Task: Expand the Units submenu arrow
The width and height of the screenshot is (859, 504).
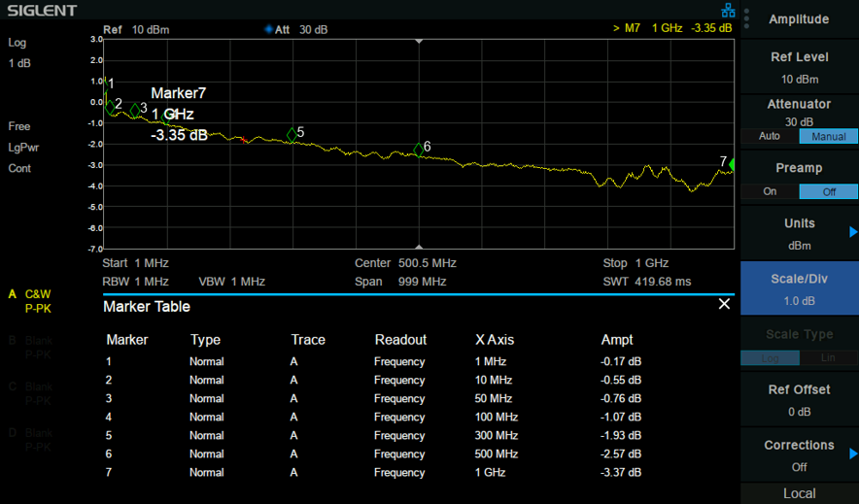Action: 853,232
